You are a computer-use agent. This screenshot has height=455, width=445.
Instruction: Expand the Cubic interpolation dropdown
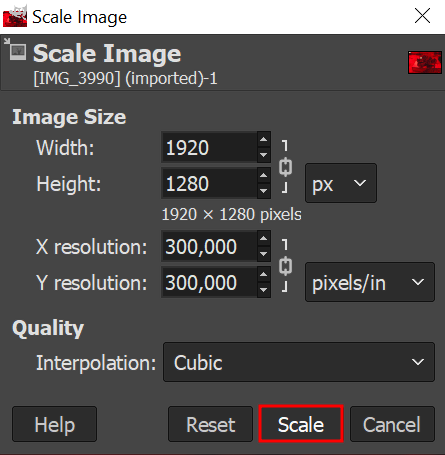click(x=299, y=362)
